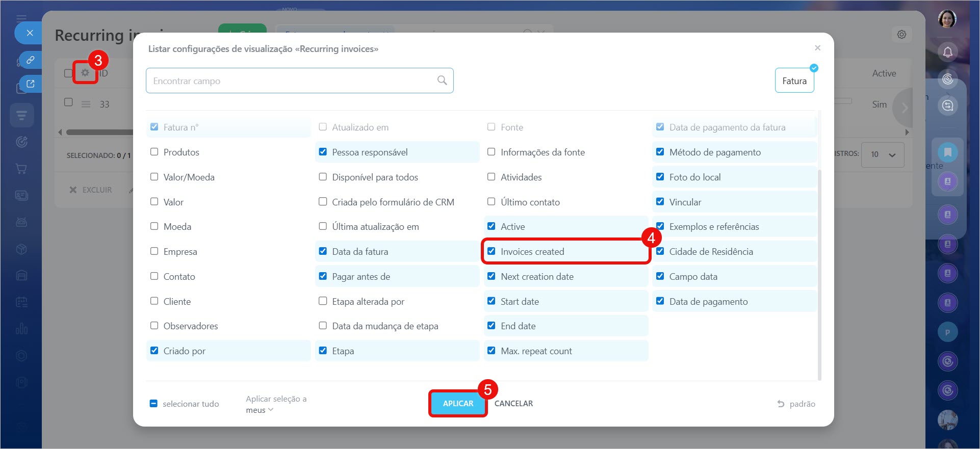980x449 pixels.
Task: Click the search magnifier in field finder
Action: (x=442, y=81)
